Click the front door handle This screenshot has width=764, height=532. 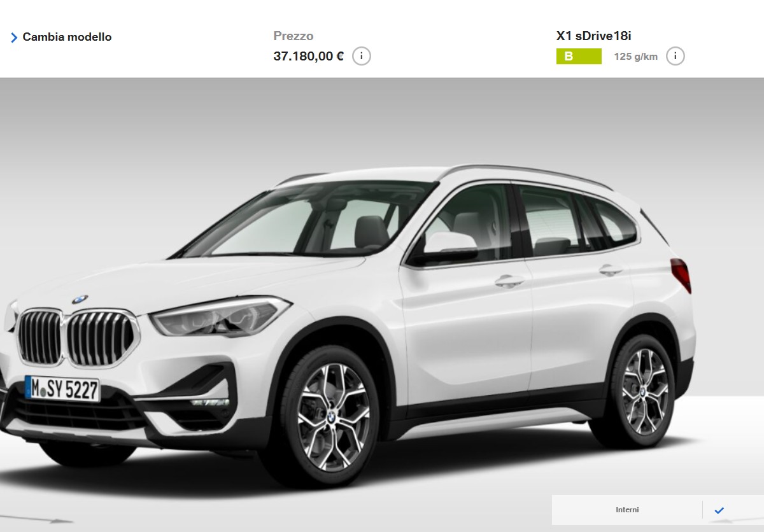coord(510,280)
